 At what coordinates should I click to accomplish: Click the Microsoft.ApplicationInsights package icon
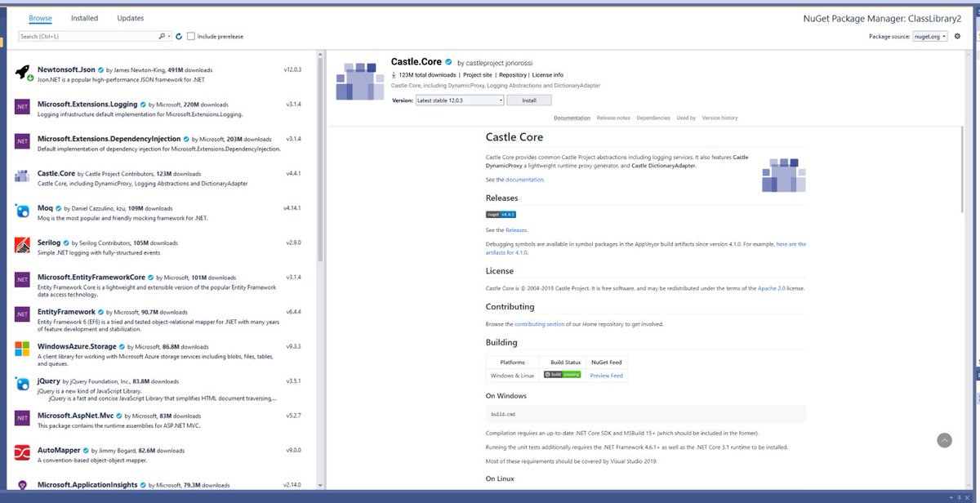point(23,486)
